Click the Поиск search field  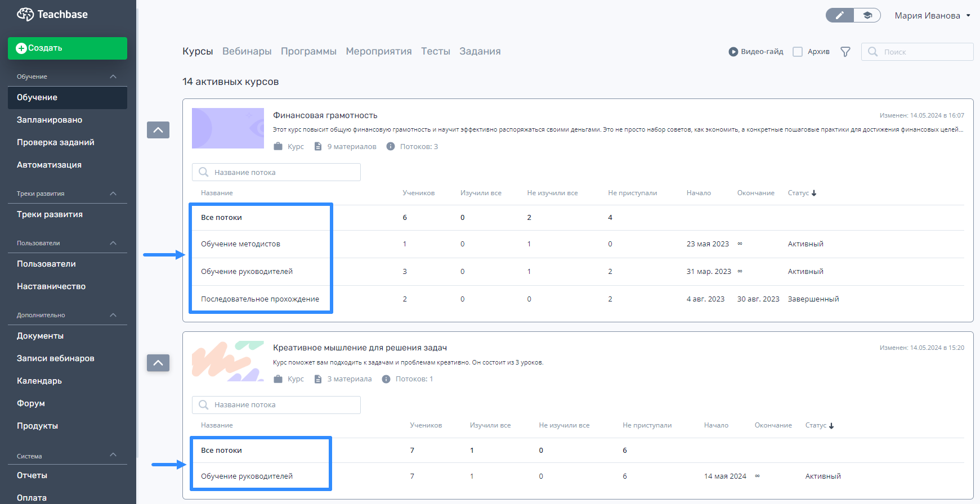[x=918, y=52]
